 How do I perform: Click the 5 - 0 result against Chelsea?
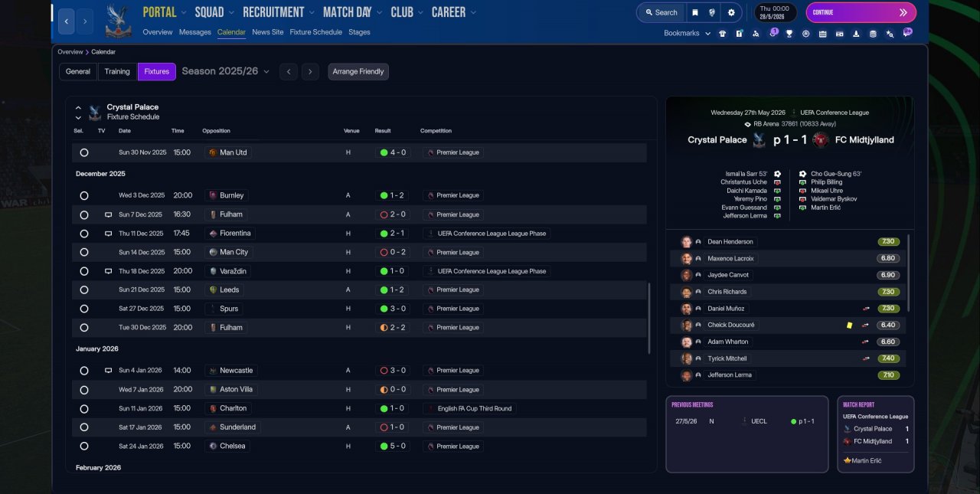[x=392, y=447]
